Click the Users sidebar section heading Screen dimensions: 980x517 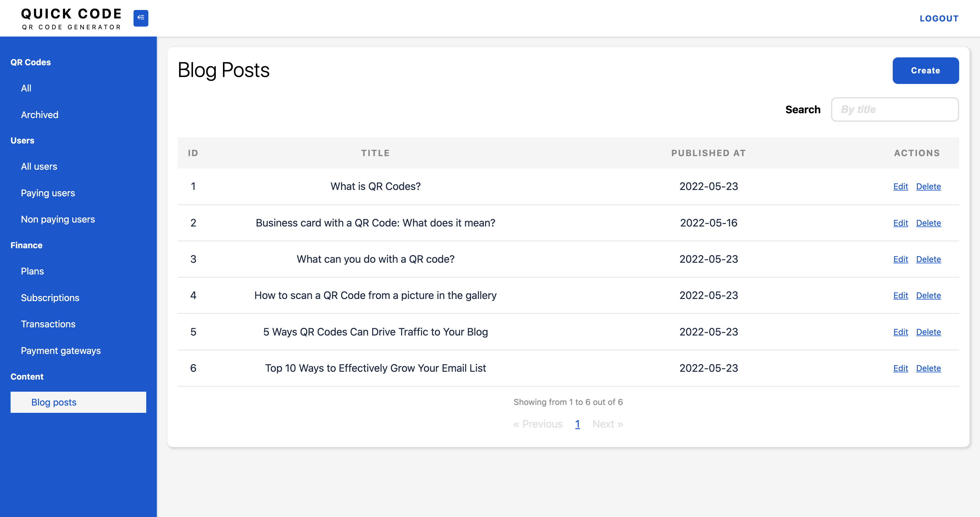[22, 141]
